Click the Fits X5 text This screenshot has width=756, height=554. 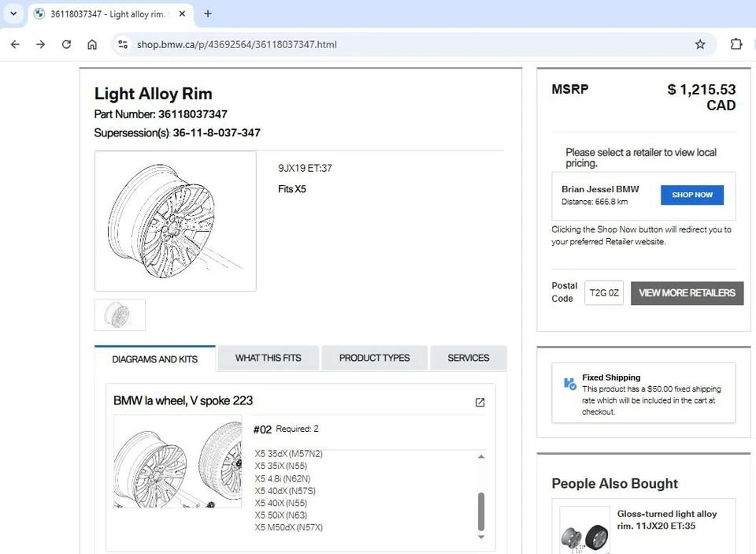[291, 189]
